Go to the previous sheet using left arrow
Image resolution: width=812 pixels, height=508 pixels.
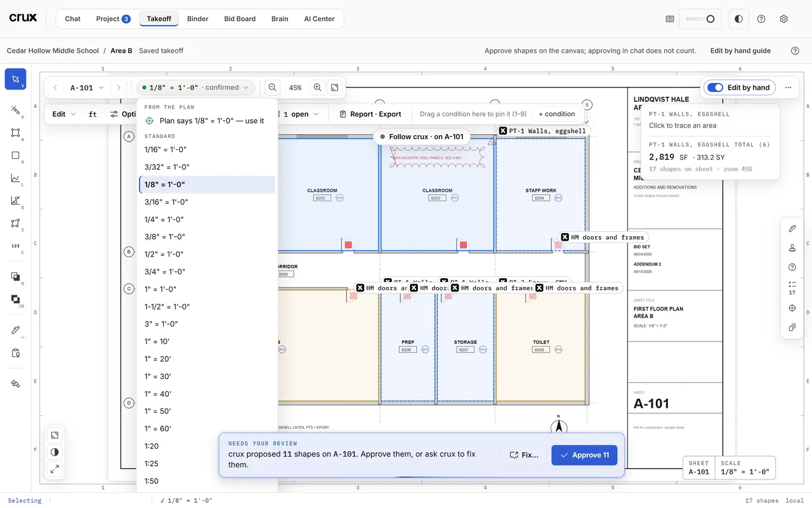click(x=55, y=88)
